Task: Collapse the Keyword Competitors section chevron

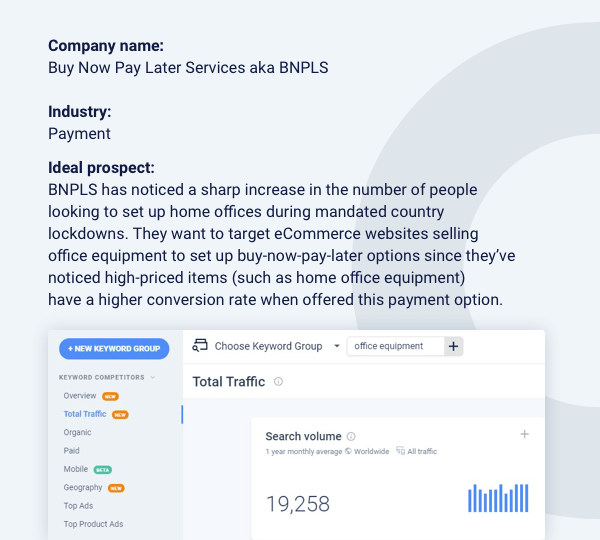Action: [153, 378]
